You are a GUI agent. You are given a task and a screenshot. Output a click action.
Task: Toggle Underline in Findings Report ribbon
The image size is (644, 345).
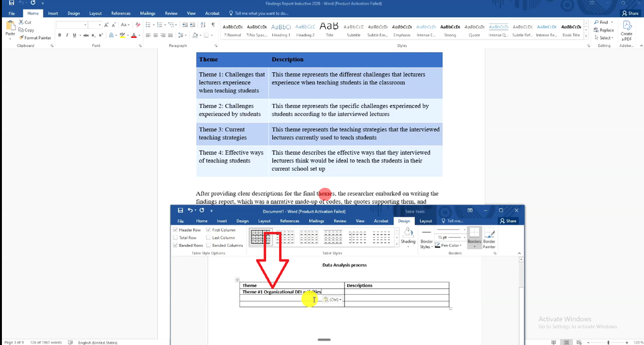tap(74, 35)
